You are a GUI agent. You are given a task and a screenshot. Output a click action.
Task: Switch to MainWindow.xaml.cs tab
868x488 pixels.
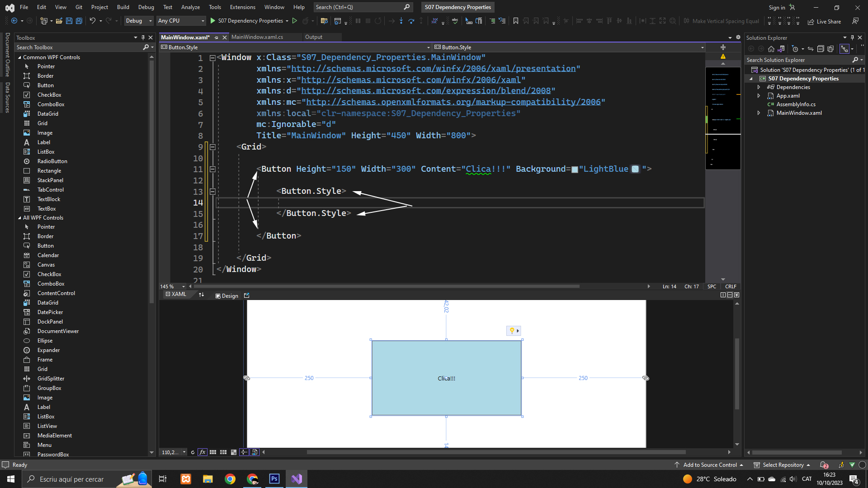[x=257, y=37]
